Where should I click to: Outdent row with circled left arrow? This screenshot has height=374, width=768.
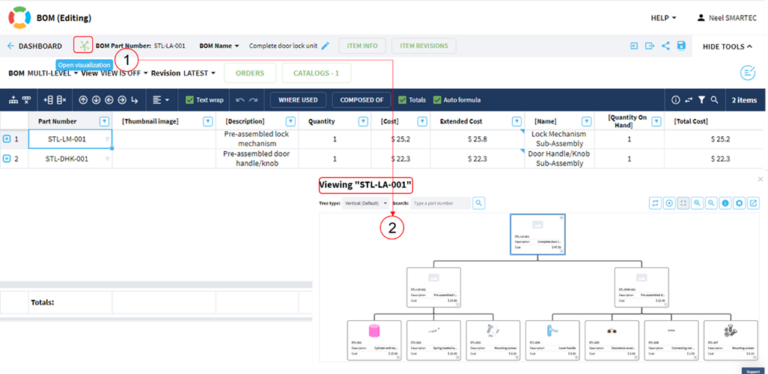click(x=109, y=100)
